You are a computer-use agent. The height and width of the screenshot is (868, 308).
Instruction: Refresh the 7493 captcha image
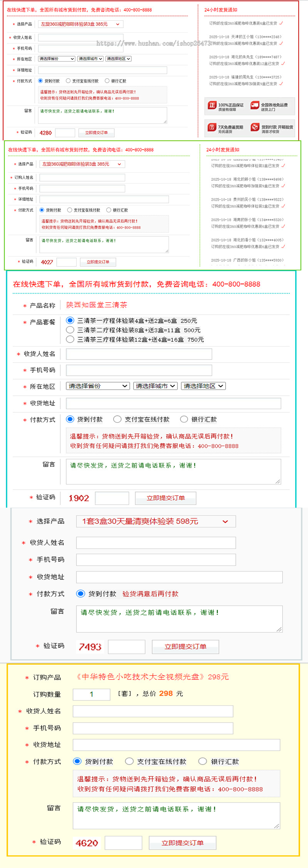tap(90, 647)
